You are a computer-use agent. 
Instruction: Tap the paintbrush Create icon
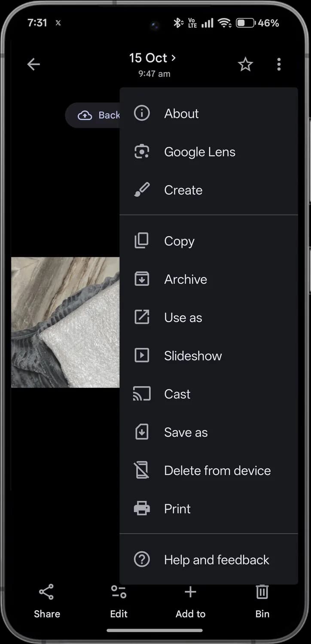pyautogui.click(x=142, y=190)
